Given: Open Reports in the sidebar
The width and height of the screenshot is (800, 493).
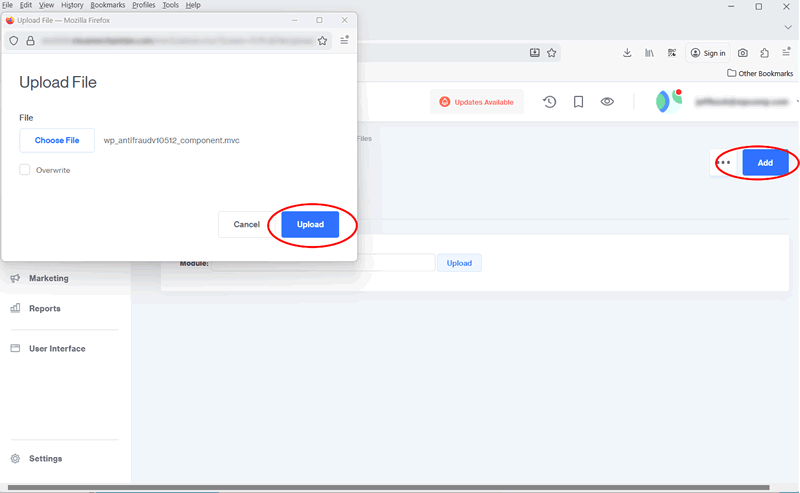Looking at the screenshot, I should point(44,308).
